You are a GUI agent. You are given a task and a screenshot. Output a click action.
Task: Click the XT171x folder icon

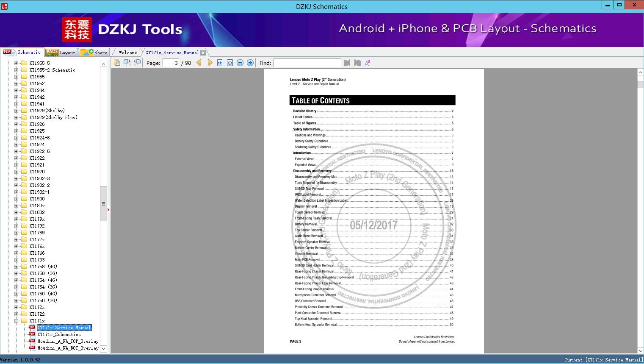[24, 321]
